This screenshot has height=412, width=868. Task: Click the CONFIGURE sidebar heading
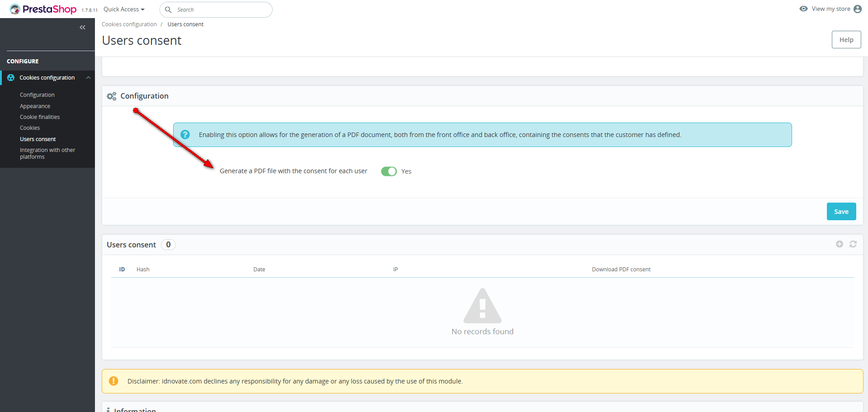23,62
